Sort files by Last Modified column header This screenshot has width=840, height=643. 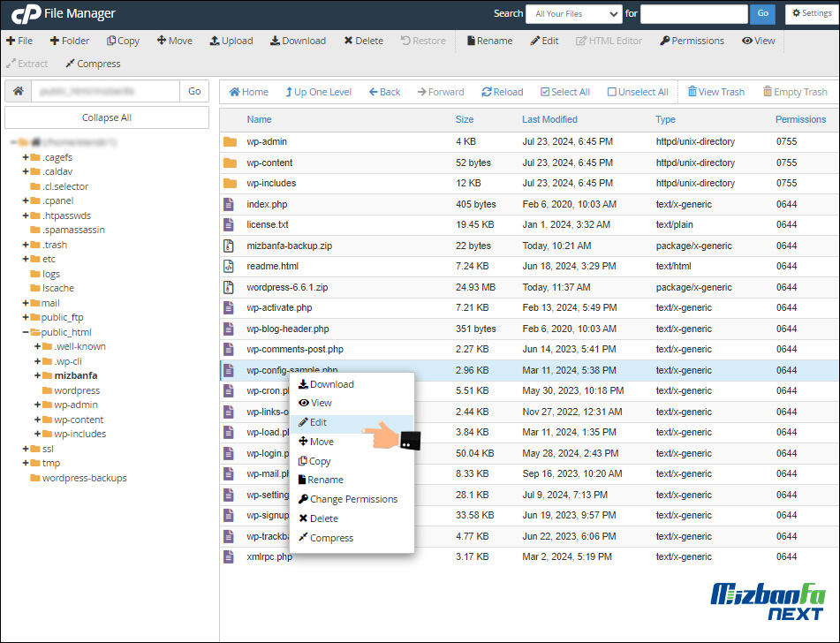tap(549, 119)
